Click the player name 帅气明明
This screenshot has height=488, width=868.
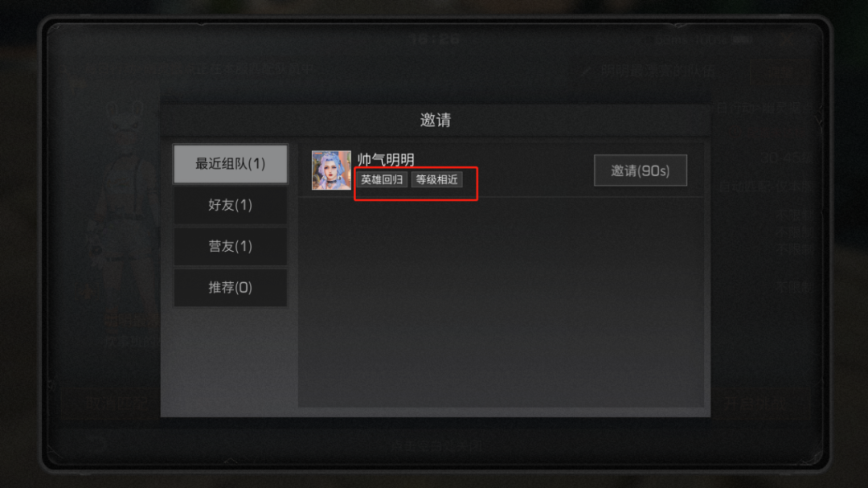coord(386,159)
